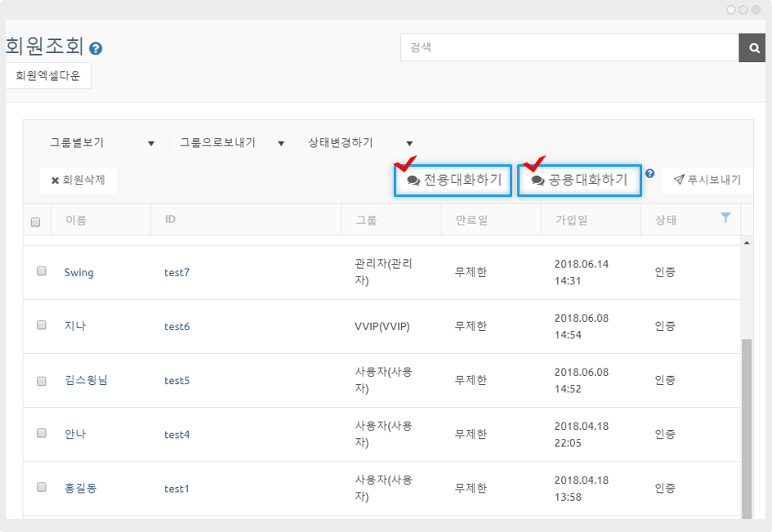Expand the 그룹으로보내기 dropdown
The image size is (772, 532).
tap(232, 143)
